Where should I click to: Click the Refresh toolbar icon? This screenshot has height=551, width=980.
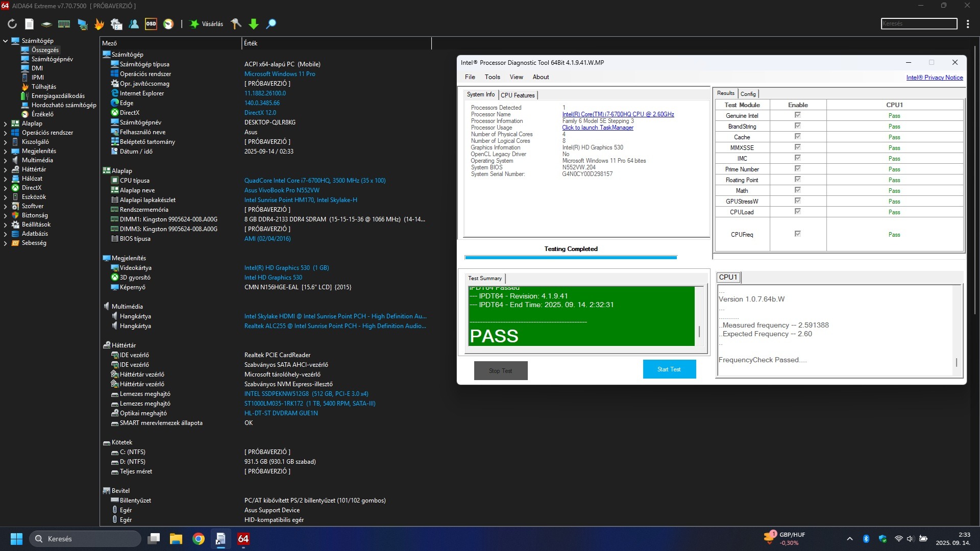click(12, 24)
